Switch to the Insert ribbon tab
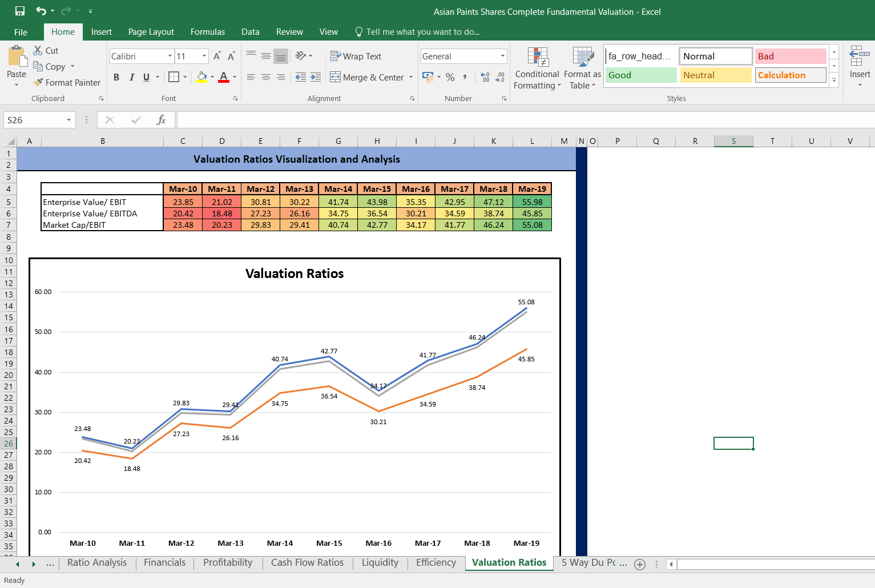The width and height of the screenshot is (875, 588). coord(102,32)
